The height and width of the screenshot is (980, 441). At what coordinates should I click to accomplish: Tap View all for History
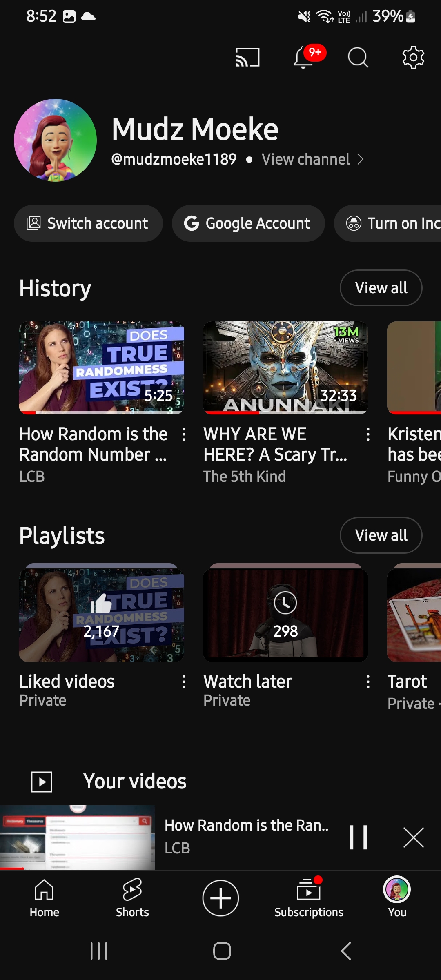[x=381, y=288]
